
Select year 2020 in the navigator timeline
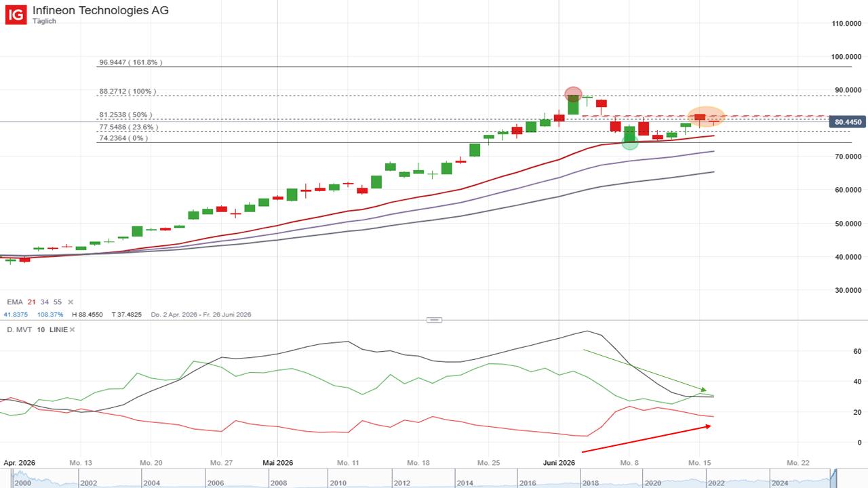coord(652,483)
